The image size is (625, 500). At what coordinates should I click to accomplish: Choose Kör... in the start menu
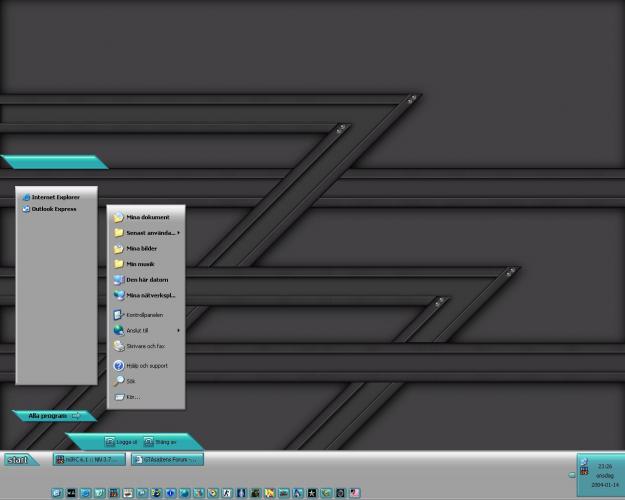(132, 397)
